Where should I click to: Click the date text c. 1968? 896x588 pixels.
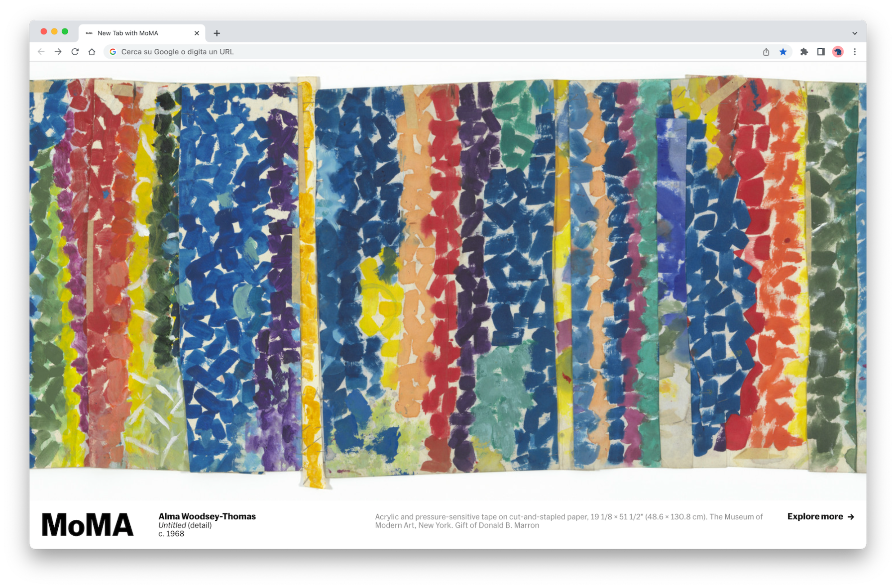click(x=171, y=534)
